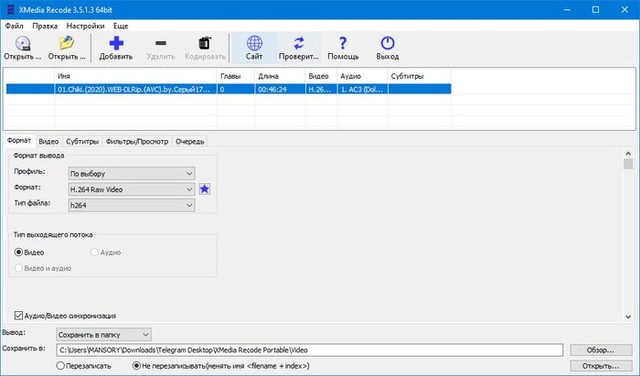Exit using Выход power icon

click(387, 43)
